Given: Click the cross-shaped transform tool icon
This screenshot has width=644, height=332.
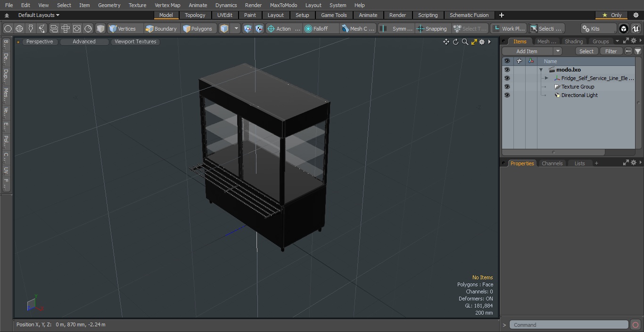Looking at the screenshot, I should tap(66, 29).
